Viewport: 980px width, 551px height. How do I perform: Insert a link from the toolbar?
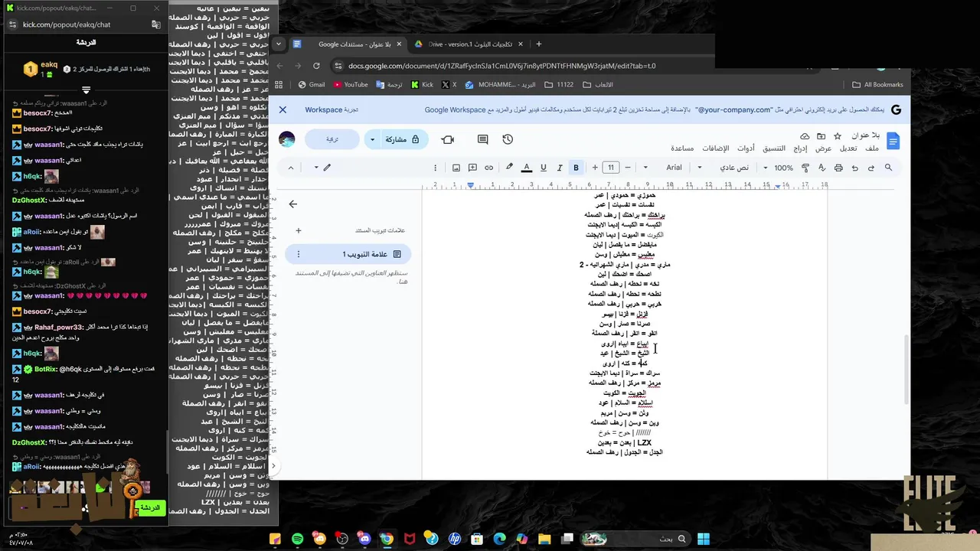(x=488, y=168)
